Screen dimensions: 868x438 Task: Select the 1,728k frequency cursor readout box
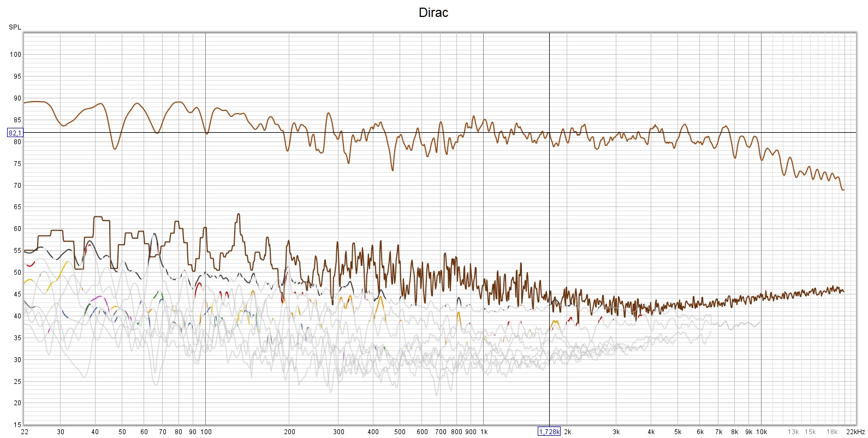click(549, 431)
